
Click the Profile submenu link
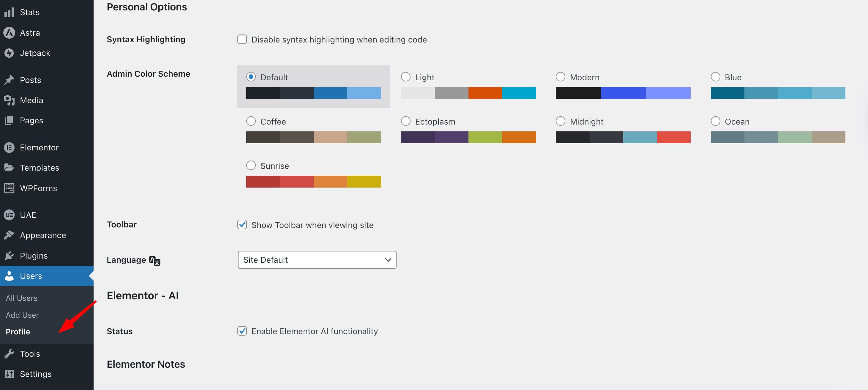(x=18, y=332)
